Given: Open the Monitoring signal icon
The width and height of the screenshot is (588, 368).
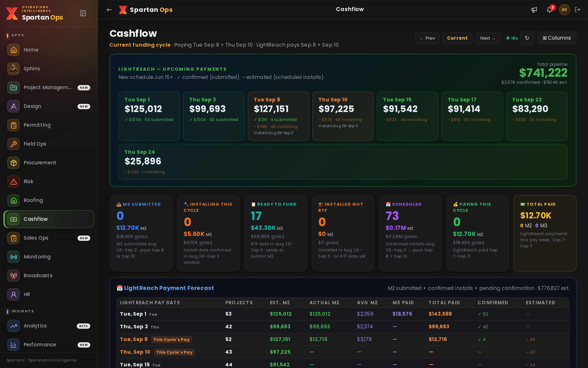Looking at the screenshot, I should coord(14,257).
